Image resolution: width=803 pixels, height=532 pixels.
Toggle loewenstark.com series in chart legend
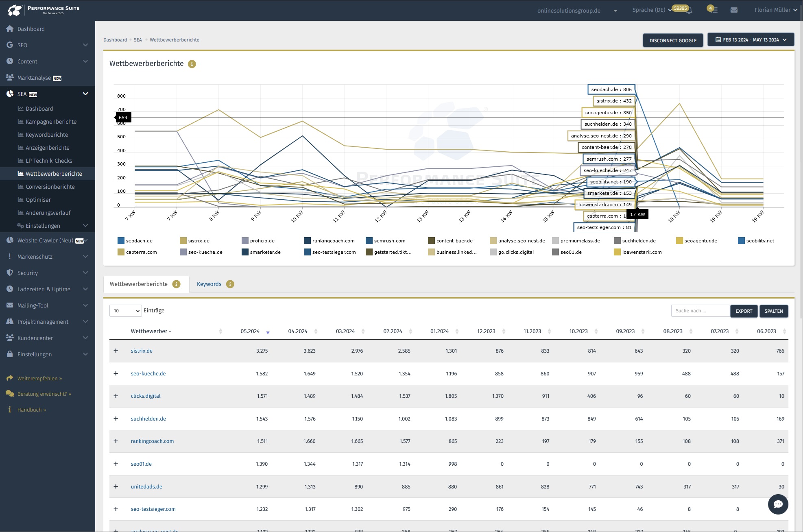click(638, 252)
